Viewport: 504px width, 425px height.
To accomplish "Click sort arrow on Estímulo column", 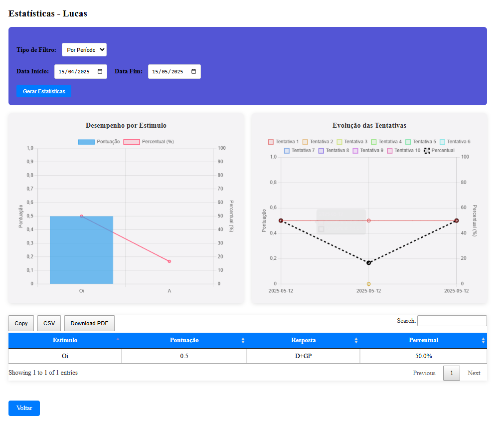I will [x=118, y=340].
